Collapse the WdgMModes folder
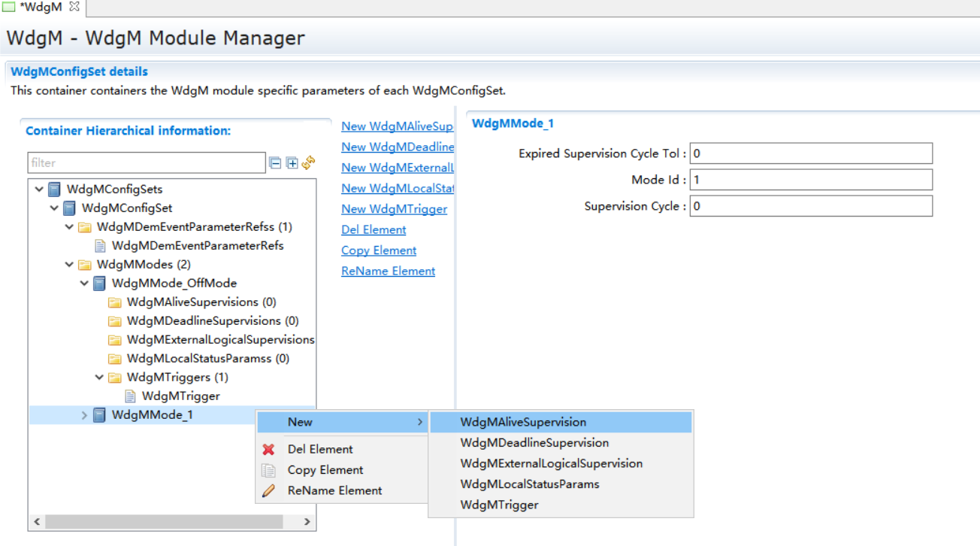 point(69,265)
